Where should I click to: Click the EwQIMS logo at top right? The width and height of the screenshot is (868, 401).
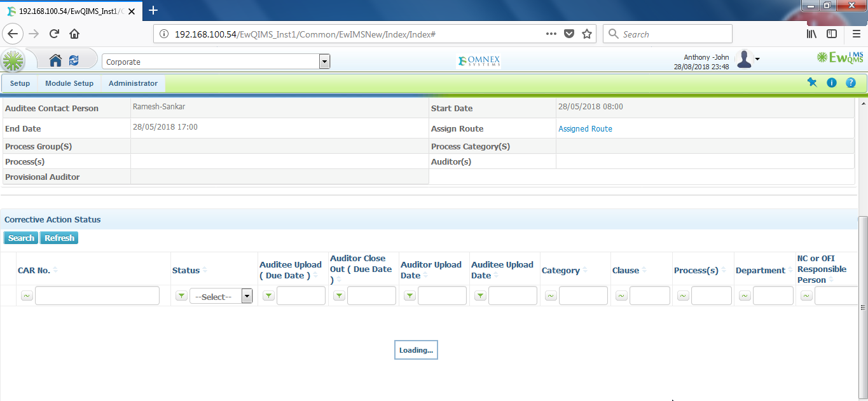(x=840, y=58)
